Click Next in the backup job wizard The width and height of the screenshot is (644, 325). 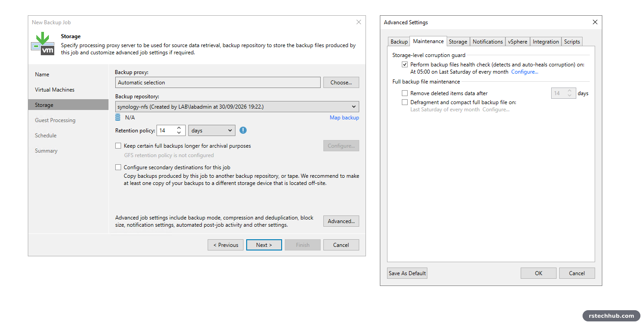[x=264, y=245]
